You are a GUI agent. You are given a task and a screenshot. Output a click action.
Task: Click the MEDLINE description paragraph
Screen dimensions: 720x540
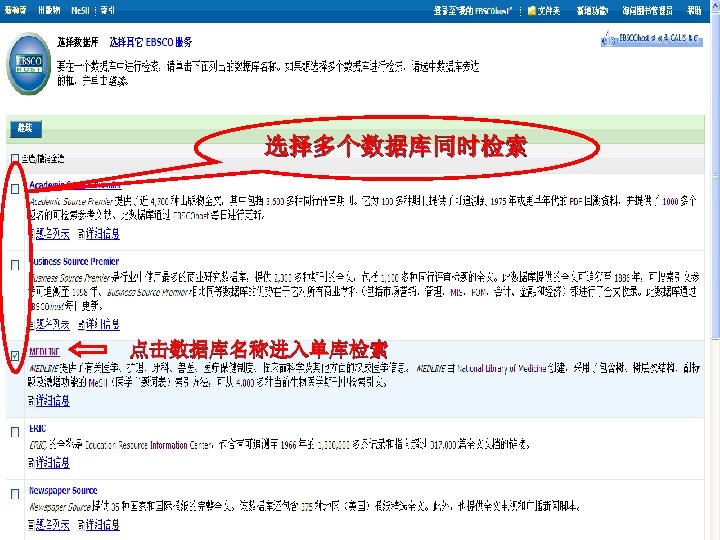click(365, 375)
